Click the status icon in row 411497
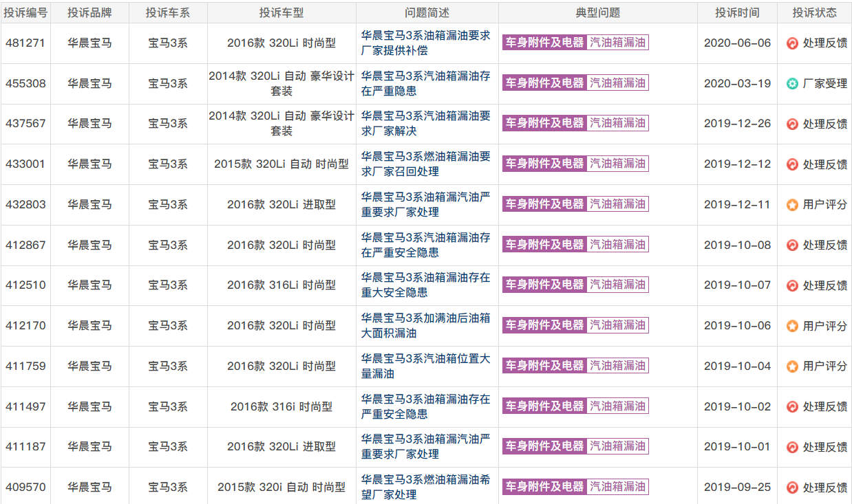The height and width of the screenshot is (504, 852). 792,407
